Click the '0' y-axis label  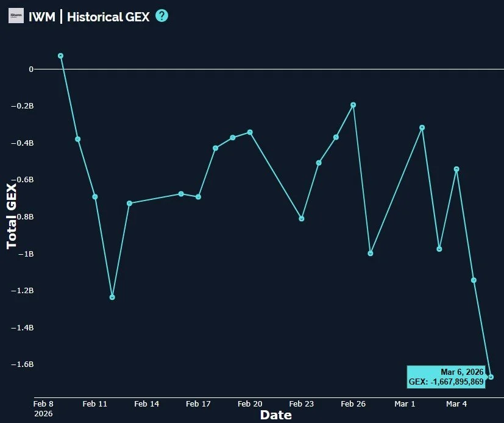point(31,69)
